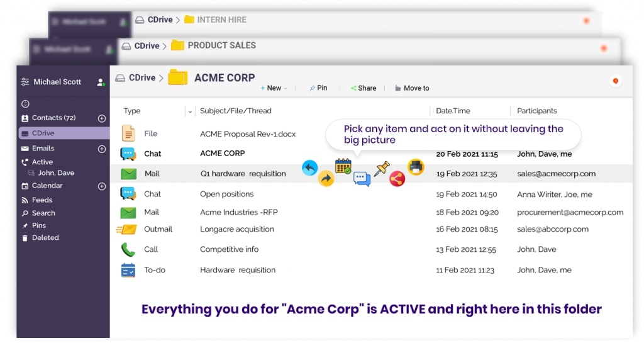Open the Open positions chat
The width and height of the screenshot is (644, 343).
226,194
